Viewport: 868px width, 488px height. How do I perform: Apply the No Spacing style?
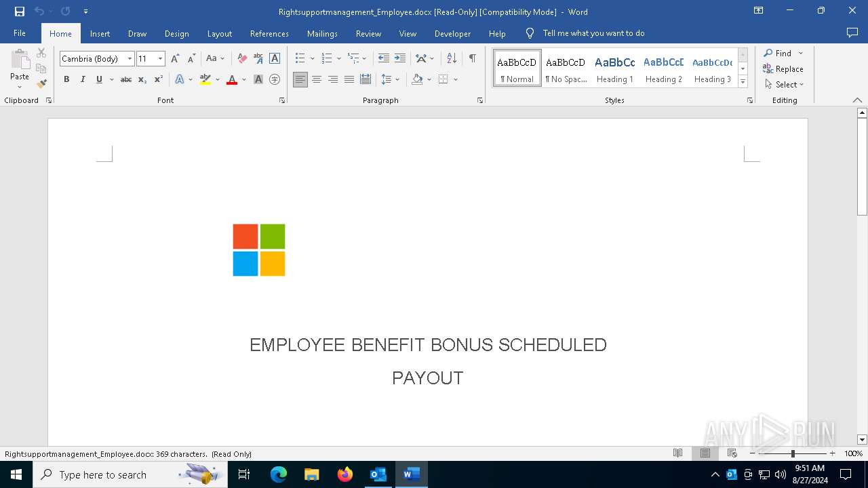[x=566, y=68]
